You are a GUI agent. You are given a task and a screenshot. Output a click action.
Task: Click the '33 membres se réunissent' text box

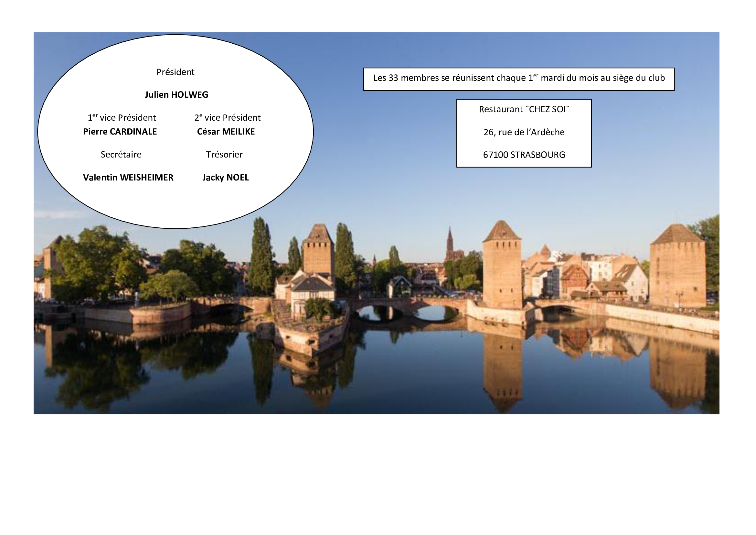(519, 79)
